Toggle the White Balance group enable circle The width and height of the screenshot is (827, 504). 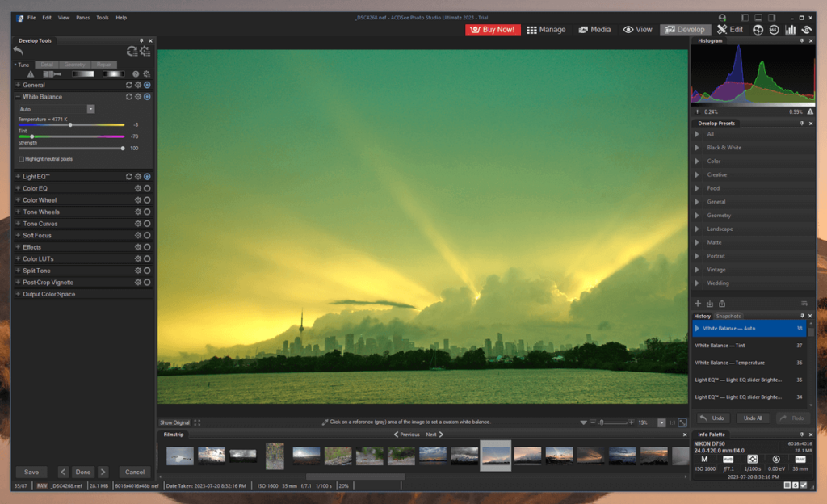[147, 97]
